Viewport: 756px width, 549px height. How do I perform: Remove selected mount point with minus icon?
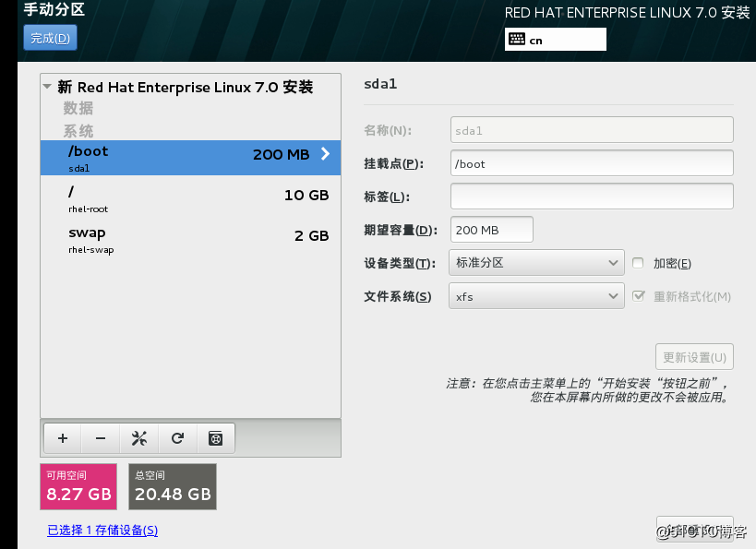pyautogui.click(x=101, y=438)
